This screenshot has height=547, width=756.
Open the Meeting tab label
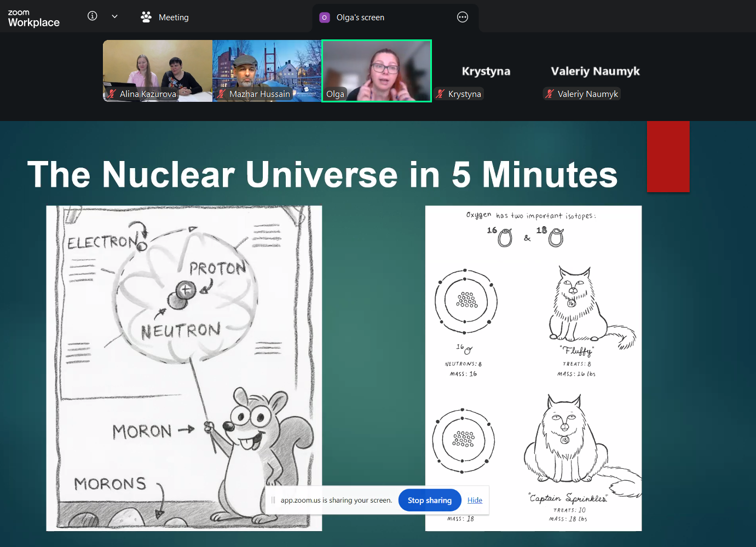click(174, 18)
